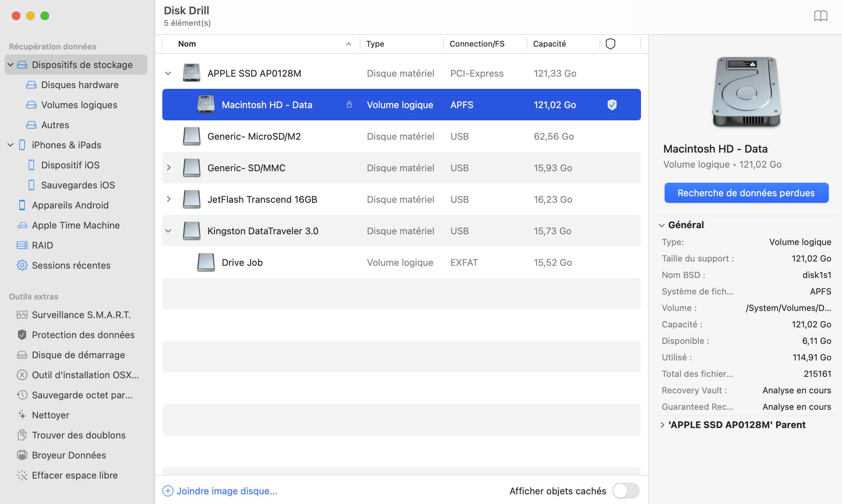Open Surveillance S.M.A.R.T. tool
Image resolution: width=842 pixels, height=504 pixels.
click(73, 315)
